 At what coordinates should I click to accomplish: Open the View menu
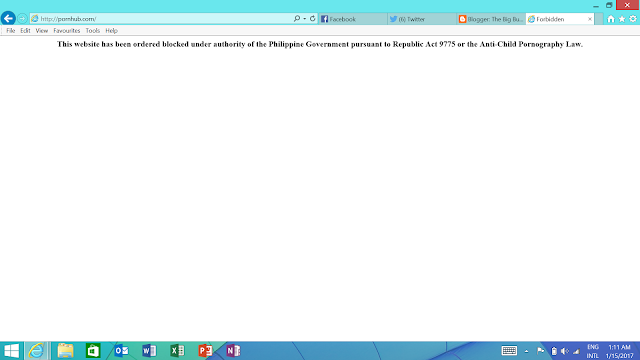[42, 31]
